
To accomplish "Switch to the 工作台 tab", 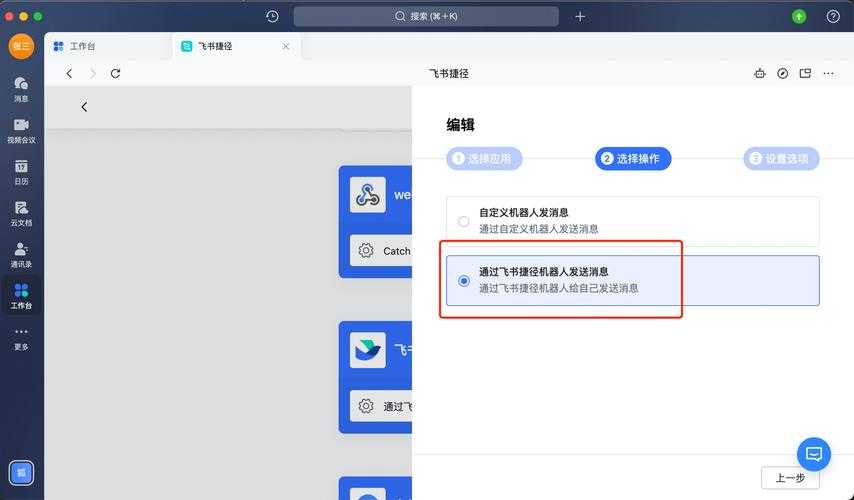I will [107, 46].
